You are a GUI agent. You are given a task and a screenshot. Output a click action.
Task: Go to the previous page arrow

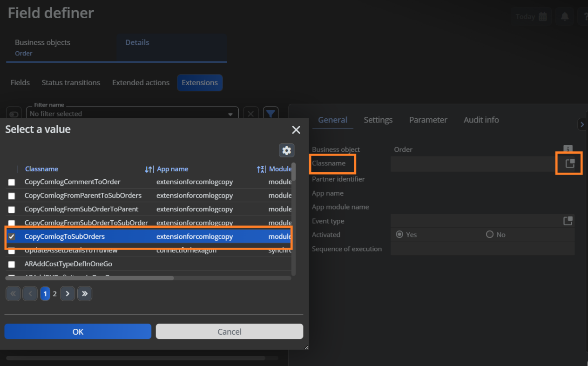point(30,293)
